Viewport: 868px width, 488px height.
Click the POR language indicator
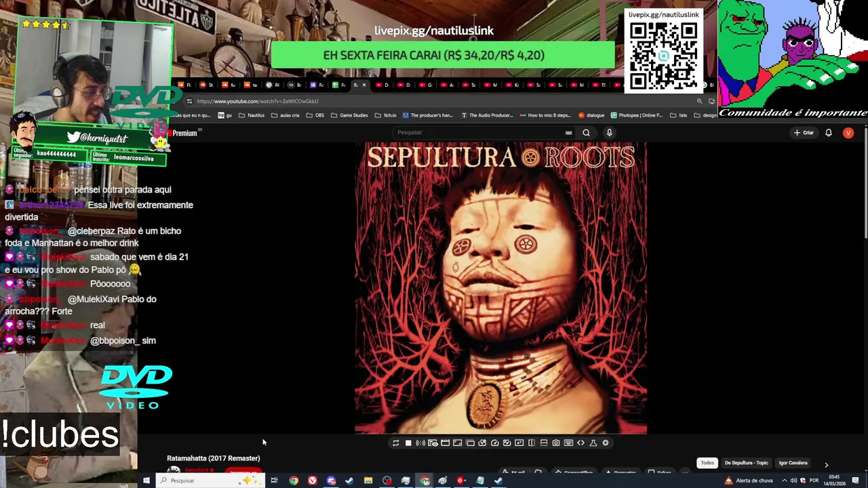pyautogui.click(x=814, y=481)
